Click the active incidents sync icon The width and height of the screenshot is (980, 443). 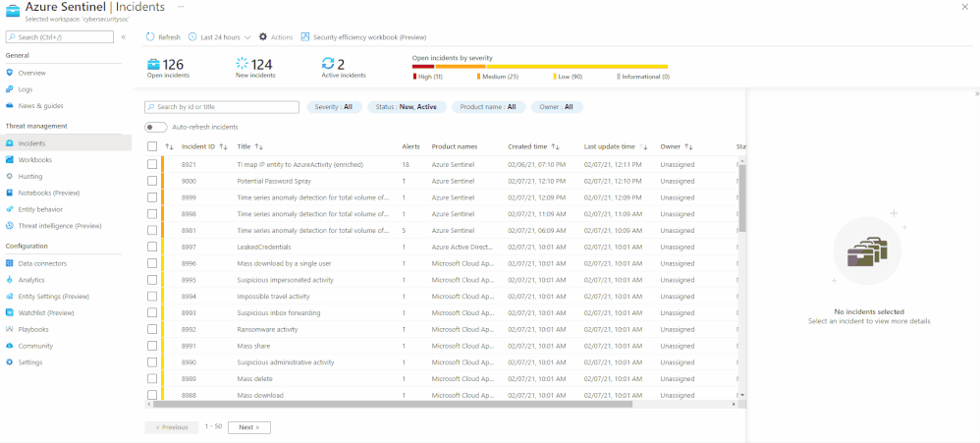pos(328,64)
